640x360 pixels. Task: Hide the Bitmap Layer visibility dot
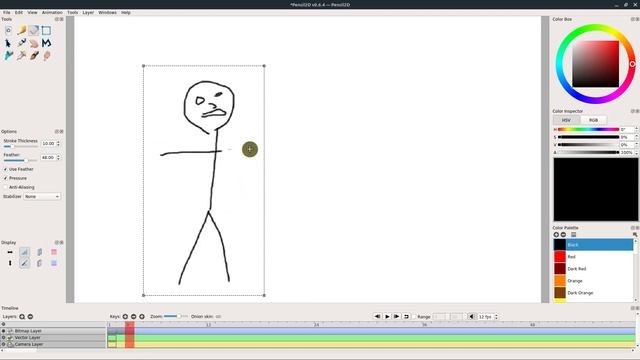[x=4, y=331]
